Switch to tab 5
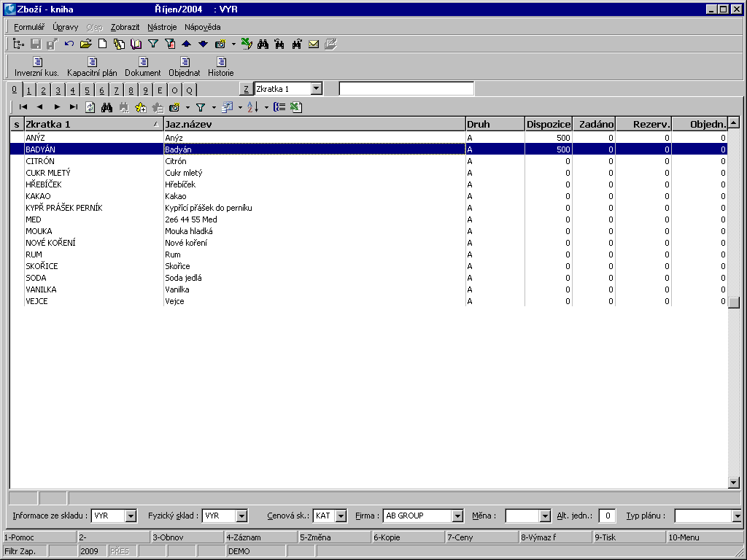 pos(88,90)
